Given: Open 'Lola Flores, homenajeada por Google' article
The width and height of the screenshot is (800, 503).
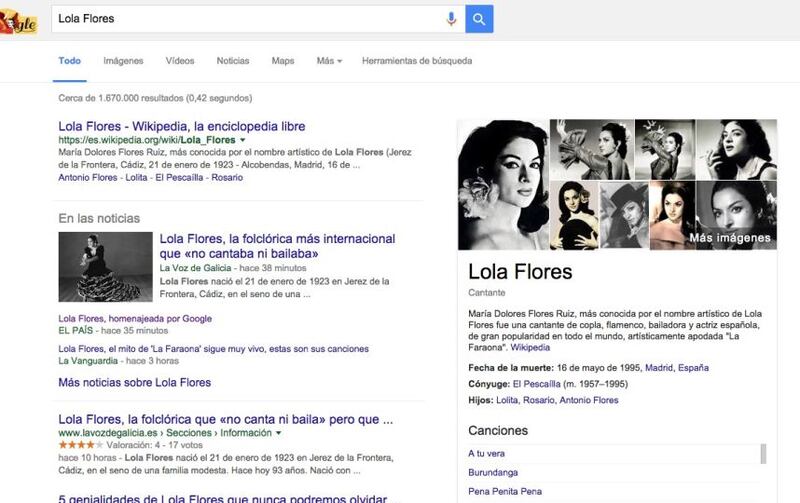Looking at the screenshot, I should (x=135, y=318).
